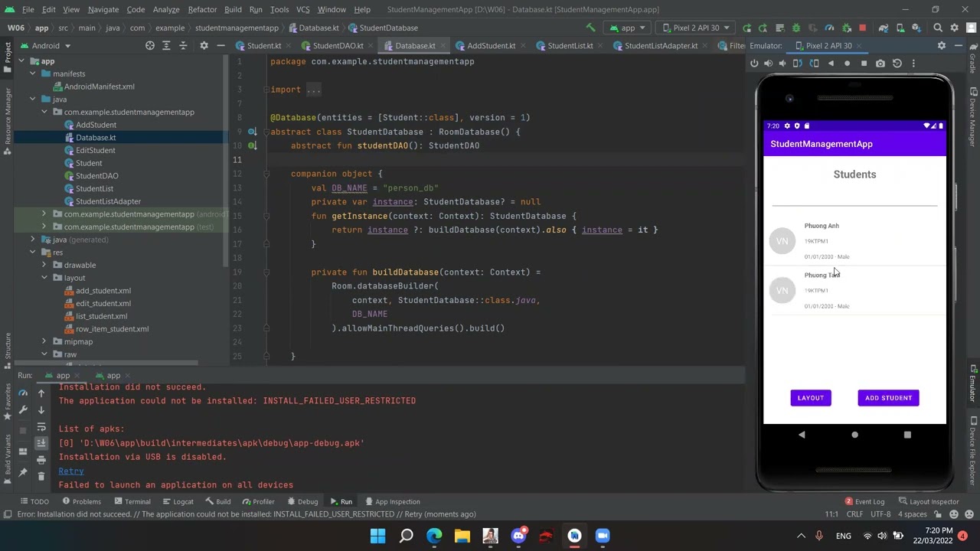
Task: Click the green Debug app bug icon
Action: (x=795, y=28)
